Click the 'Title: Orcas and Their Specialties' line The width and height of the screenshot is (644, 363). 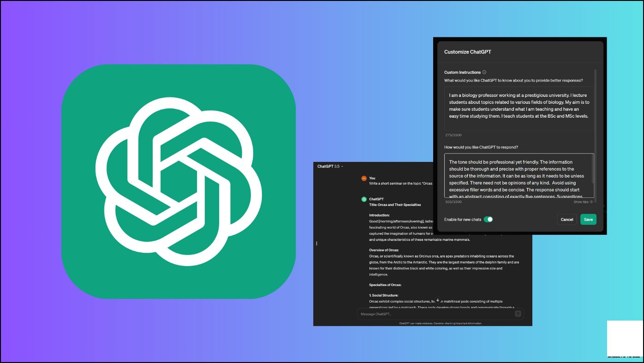point(395,204)
